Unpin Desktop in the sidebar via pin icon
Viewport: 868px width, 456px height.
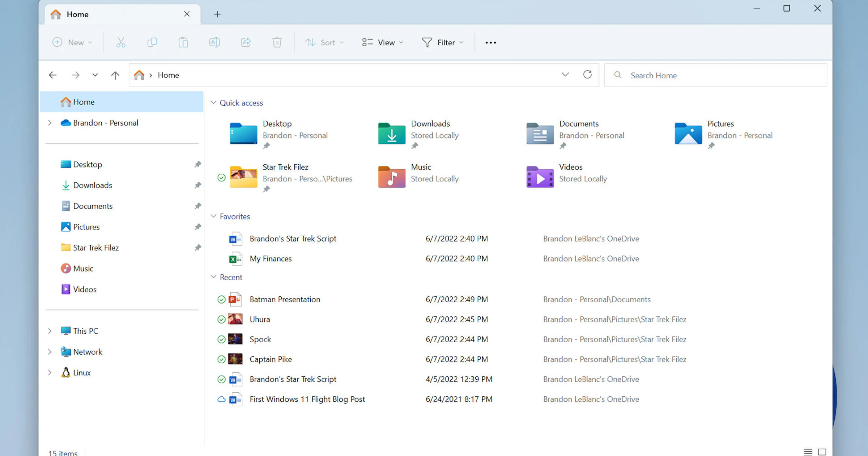tap(197, 164)
